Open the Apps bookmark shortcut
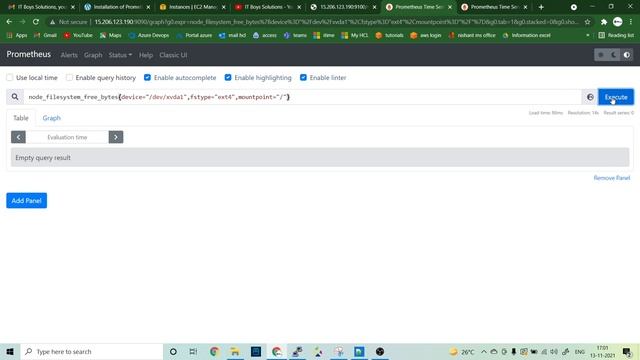The width and height of the screenshot is (640, 360). tap(17, 35)
